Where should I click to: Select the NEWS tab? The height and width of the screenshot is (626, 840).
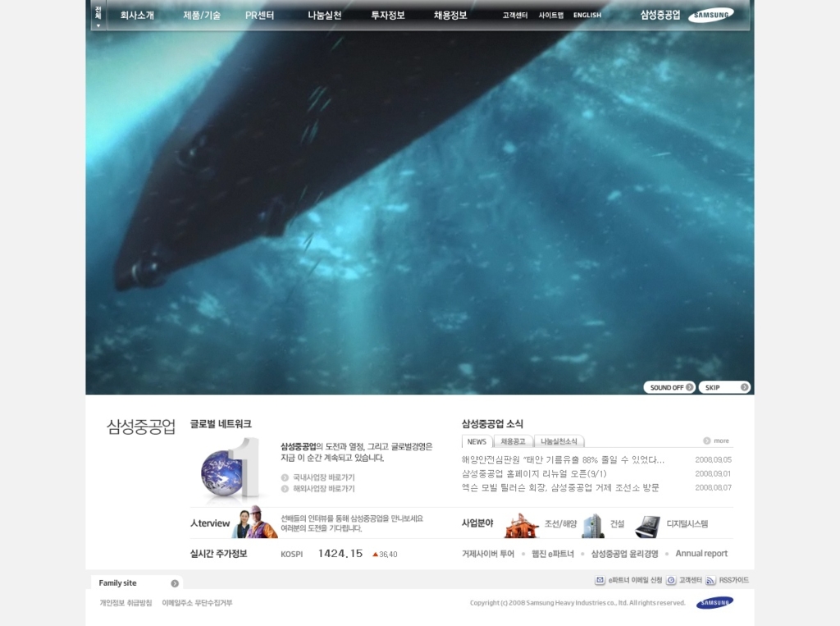coord(477,441)
